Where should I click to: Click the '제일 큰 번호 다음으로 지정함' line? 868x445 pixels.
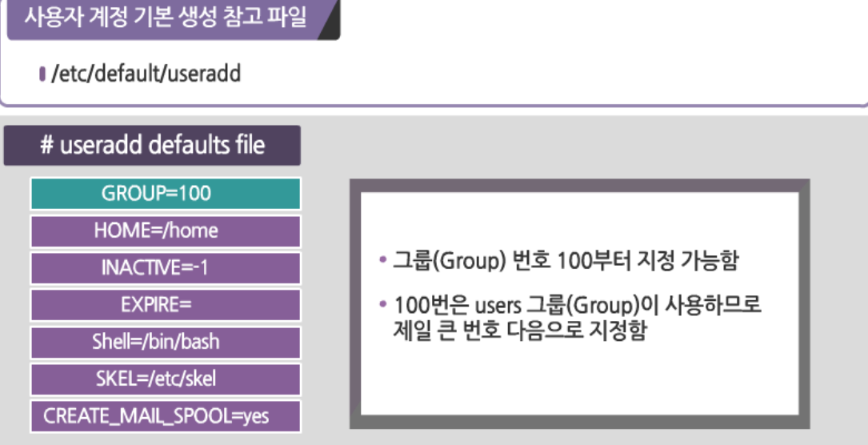519,331
